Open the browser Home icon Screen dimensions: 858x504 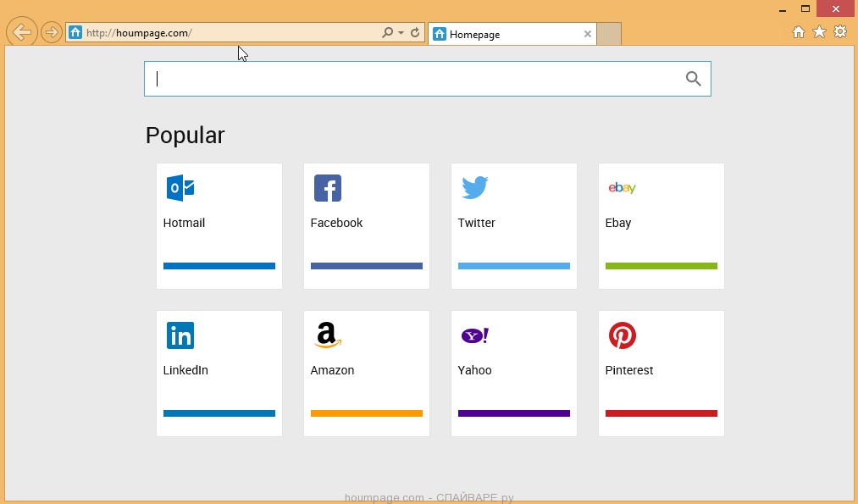coord(799,31)
